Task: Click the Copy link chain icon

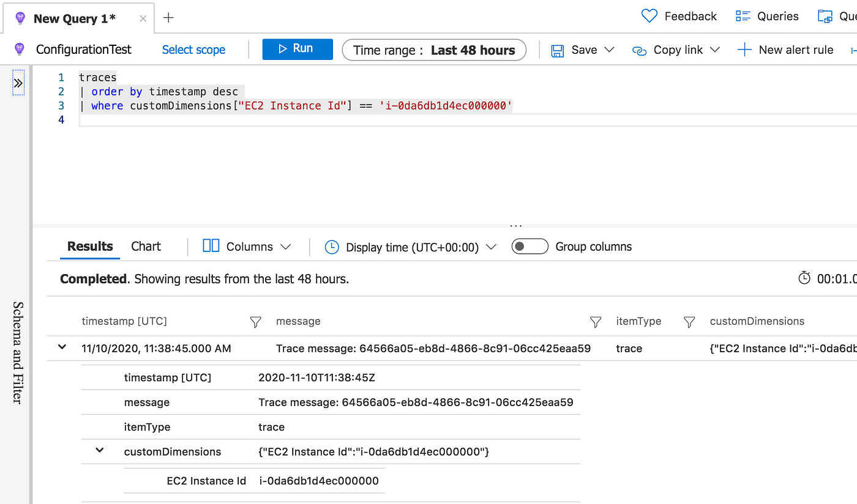Action: (x=639, y=50)
